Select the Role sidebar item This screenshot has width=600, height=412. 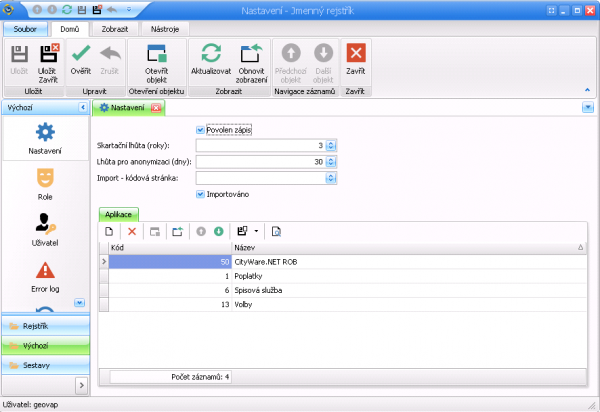(x=44, y=187)
